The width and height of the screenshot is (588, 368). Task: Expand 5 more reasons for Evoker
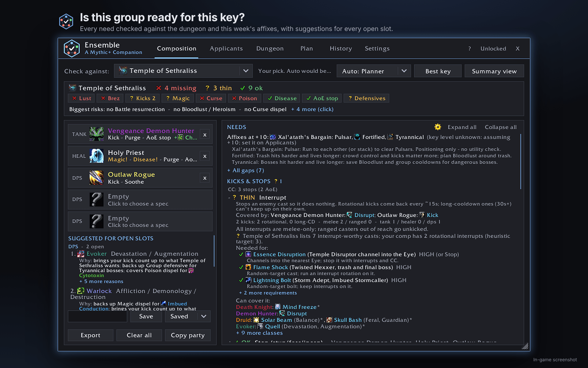coord(101,281)
